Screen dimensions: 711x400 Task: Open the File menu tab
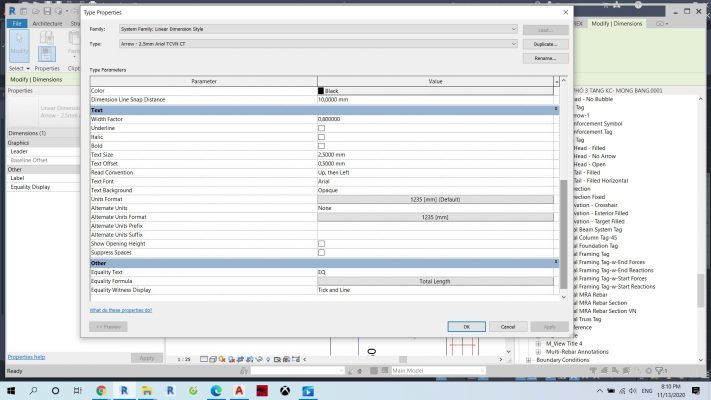click(17, 22)
